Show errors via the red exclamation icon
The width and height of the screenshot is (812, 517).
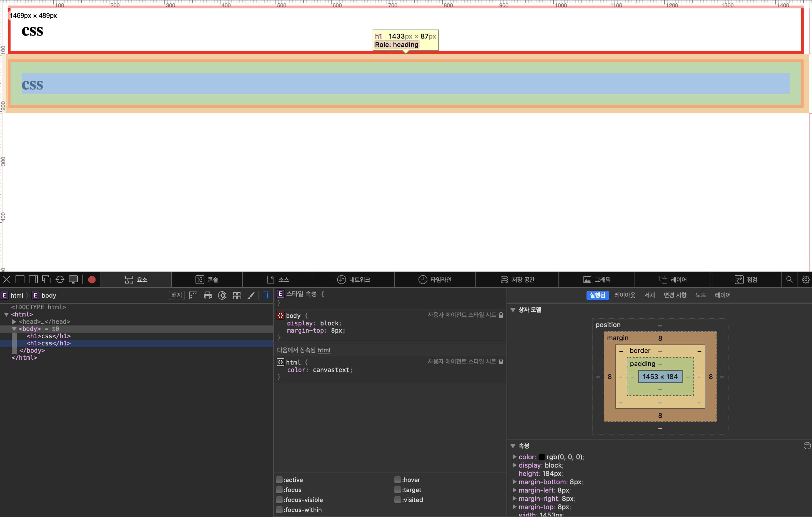(92, 280)
